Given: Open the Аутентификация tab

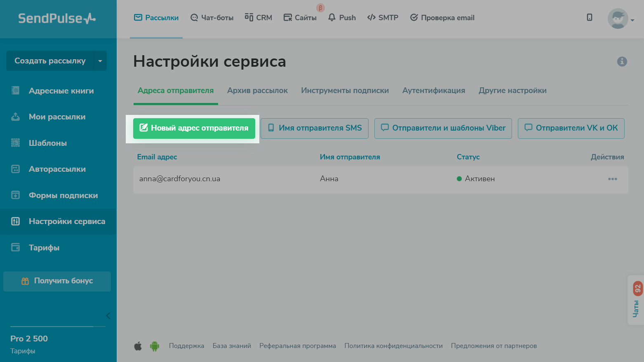Looking at the screenshot, I should (x=433, y=91).
